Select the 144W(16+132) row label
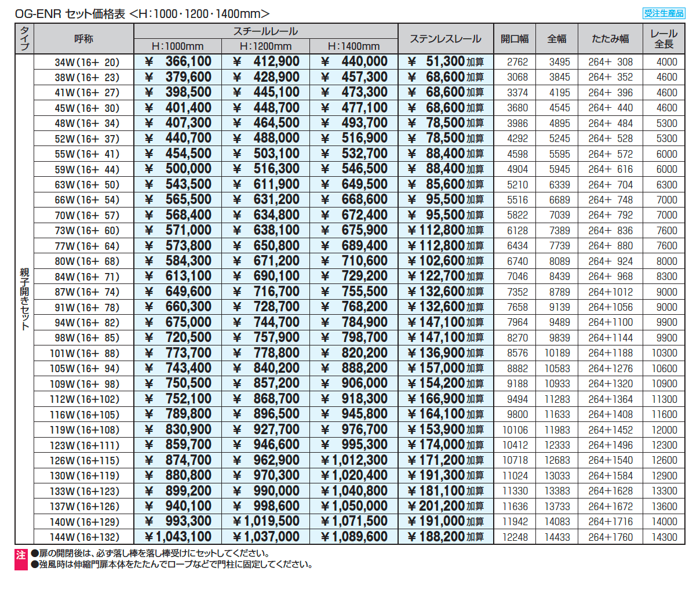 click(x=85, y=537)
